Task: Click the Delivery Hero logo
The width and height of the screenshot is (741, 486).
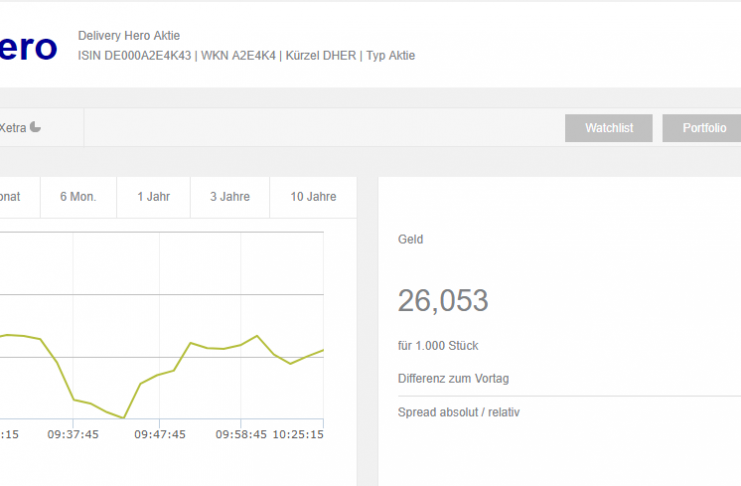Action: point(28,47)
